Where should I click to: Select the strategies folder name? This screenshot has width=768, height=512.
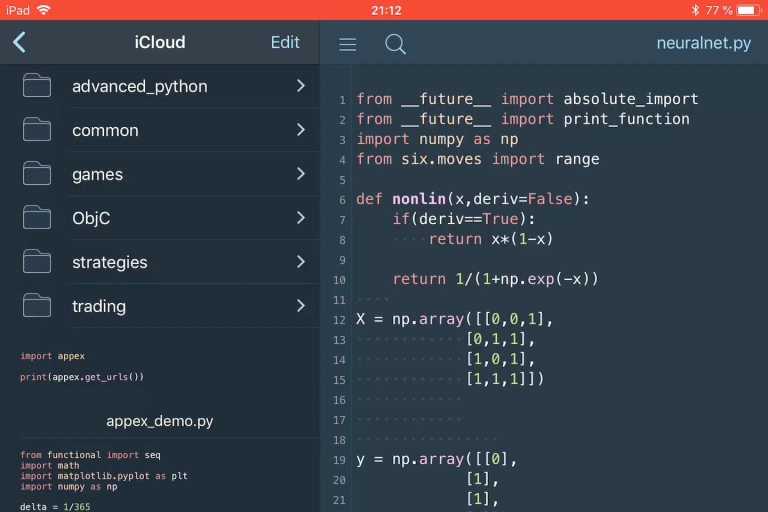[110, 263]
